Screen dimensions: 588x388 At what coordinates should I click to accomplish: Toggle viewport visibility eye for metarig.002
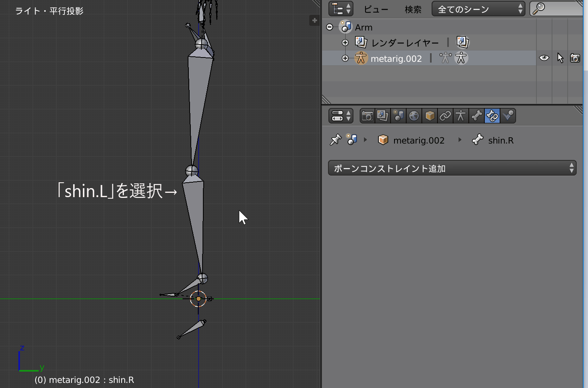[544, 58]
